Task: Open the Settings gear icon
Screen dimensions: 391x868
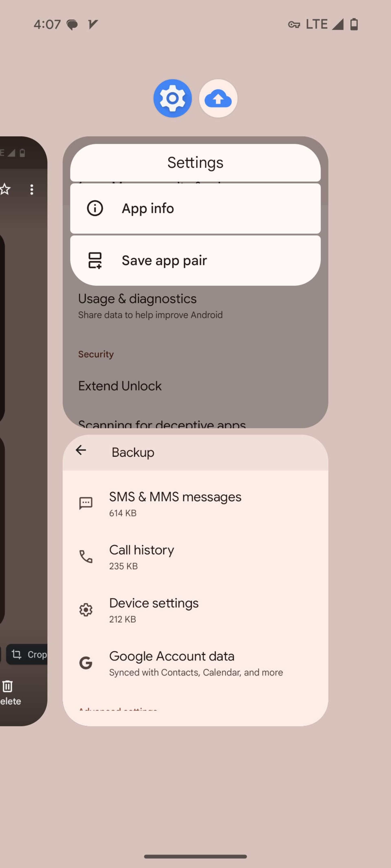Action: click(x=172, y=98)
